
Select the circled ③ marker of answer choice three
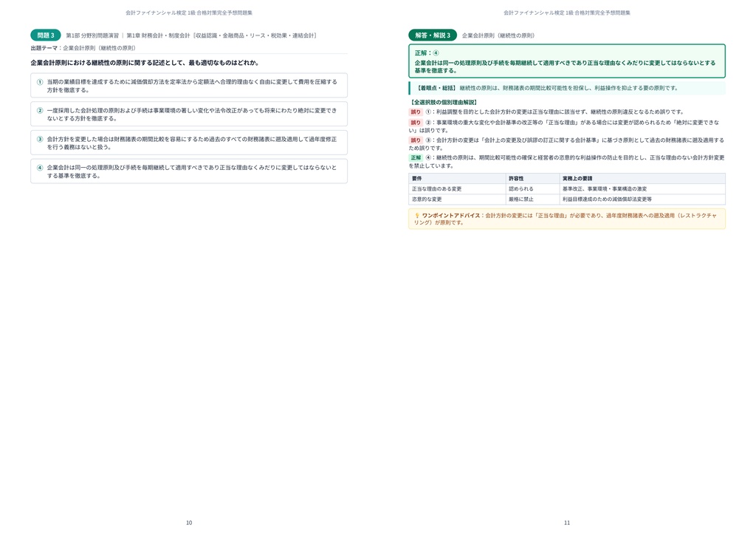click(40, 139)
